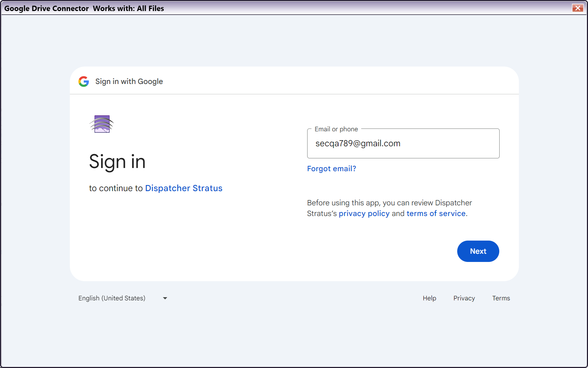Click the Next button

pos(478,251)
